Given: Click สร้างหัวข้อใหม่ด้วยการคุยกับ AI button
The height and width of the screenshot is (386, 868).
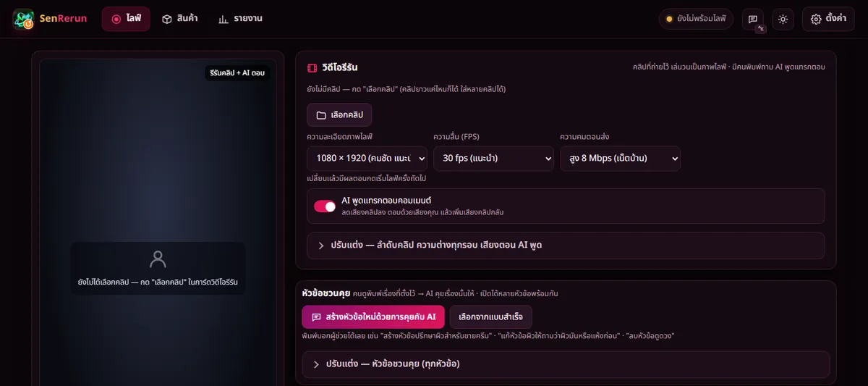Looking at the screenshot, I should click(x=373, y=317).
